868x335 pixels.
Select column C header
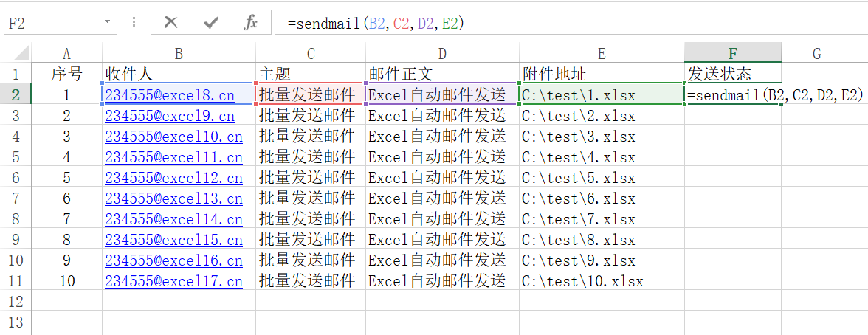point(311,53)
